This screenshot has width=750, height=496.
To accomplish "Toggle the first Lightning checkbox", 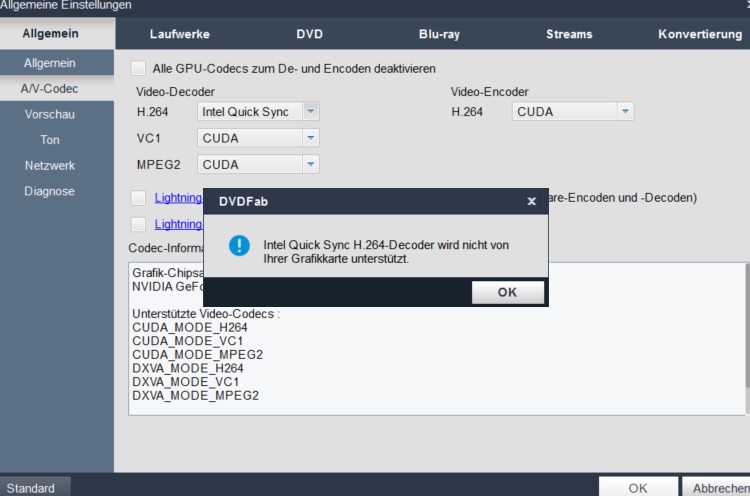I will pos(138,198).
